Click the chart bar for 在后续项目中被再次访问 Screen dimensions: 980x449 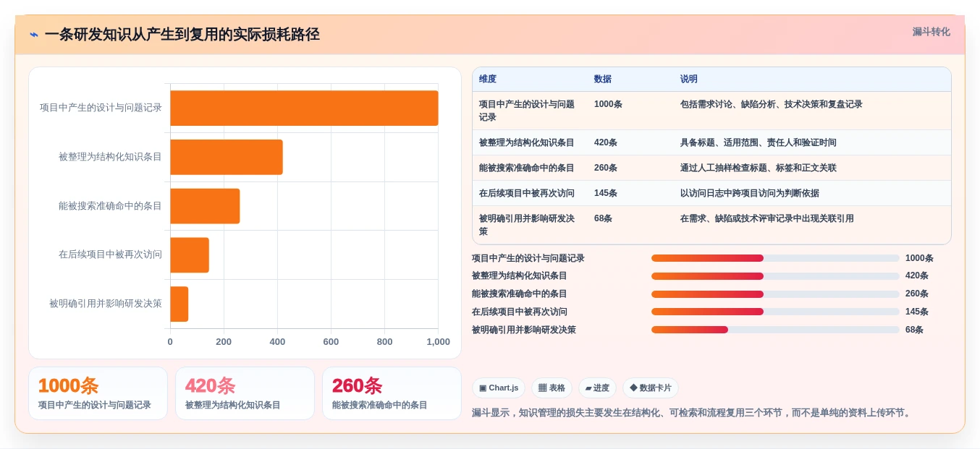click(x=190, y=255)
